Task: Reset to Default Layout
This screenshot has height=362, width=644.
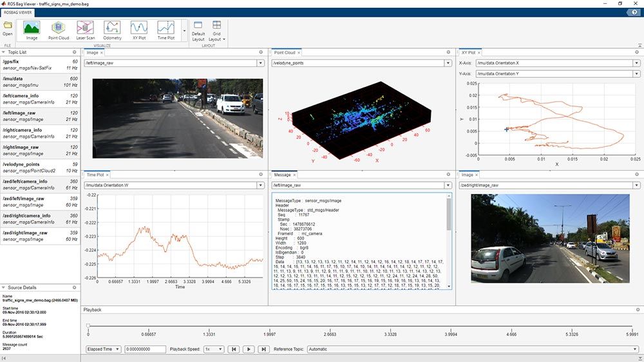Action: 198,30
